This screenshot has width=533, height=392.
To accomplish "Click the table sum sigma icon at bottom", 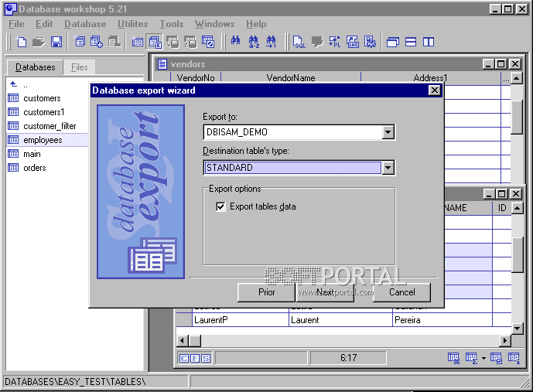I will point(471,358).
